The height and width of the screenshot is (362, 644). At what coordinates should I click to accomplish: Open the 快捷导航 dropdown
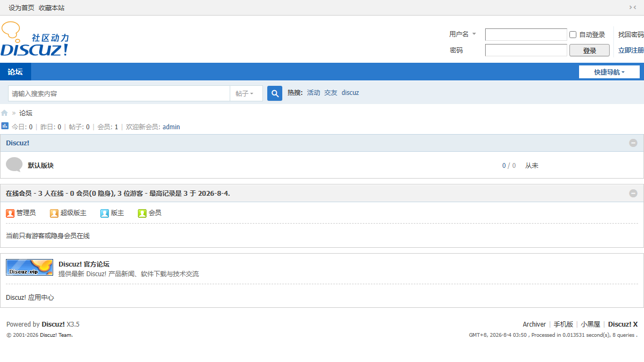pyautogui.click(x=609, y=72)
